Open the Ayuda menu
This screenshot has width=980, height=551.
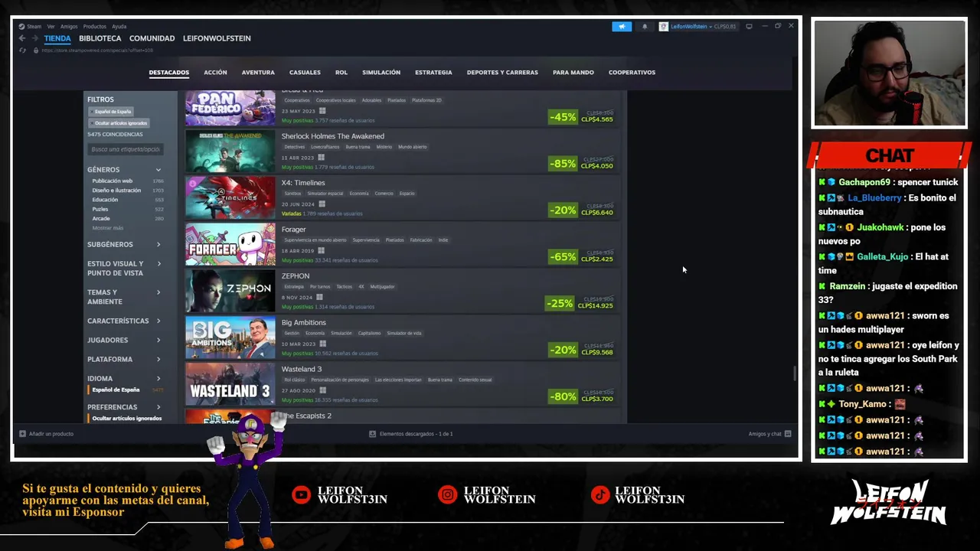pos(119,26)
